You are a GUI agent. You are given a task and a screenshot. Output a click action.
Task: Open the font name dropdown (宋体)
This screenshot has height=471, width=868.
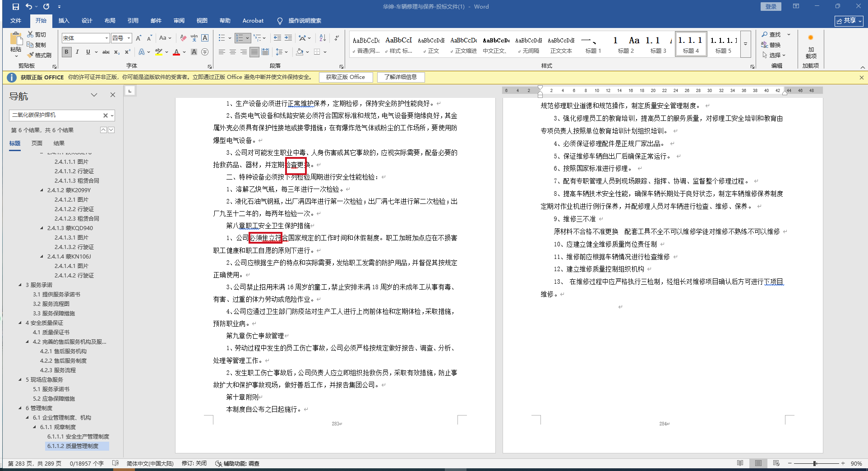[x=106, y=38]
